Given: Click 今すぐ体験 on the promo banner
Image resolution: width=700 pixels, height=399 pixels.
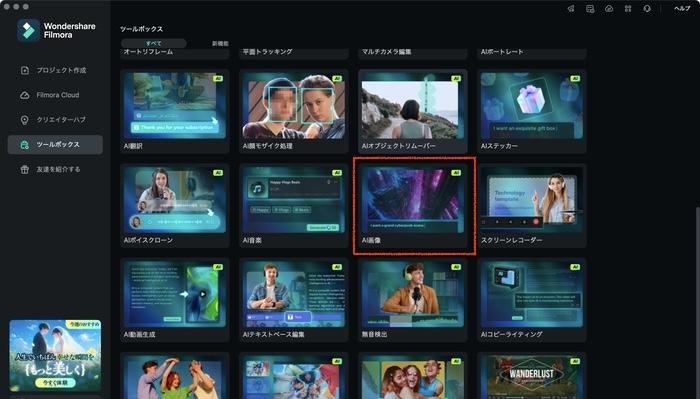Looking at the screenshot, I should (x=54, y=382).
